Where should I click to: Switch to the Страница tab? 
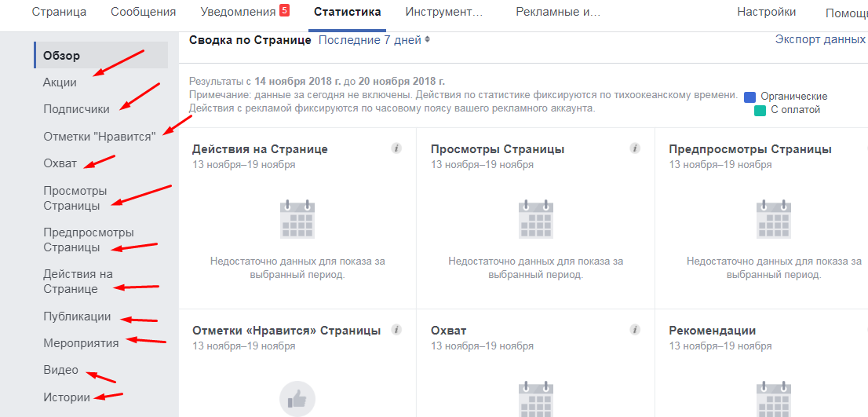pyautogui.click(x=59, y=13)
